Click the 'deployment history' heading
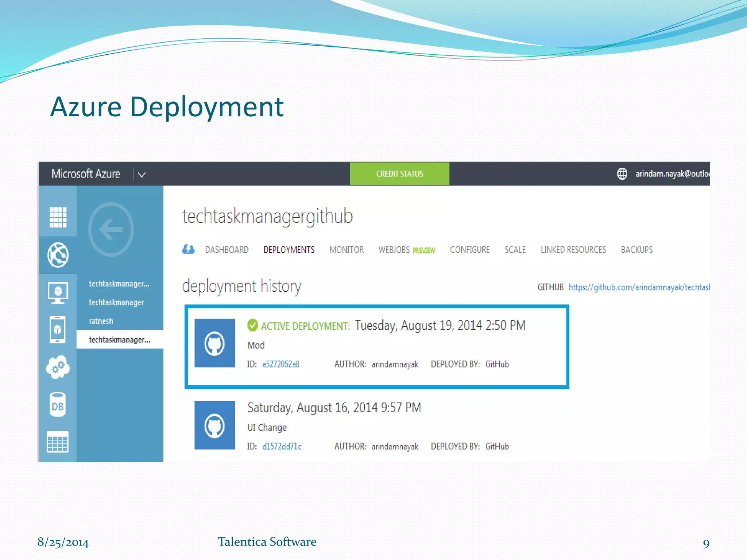The image size is (747, 560). [x=241, y=286]
